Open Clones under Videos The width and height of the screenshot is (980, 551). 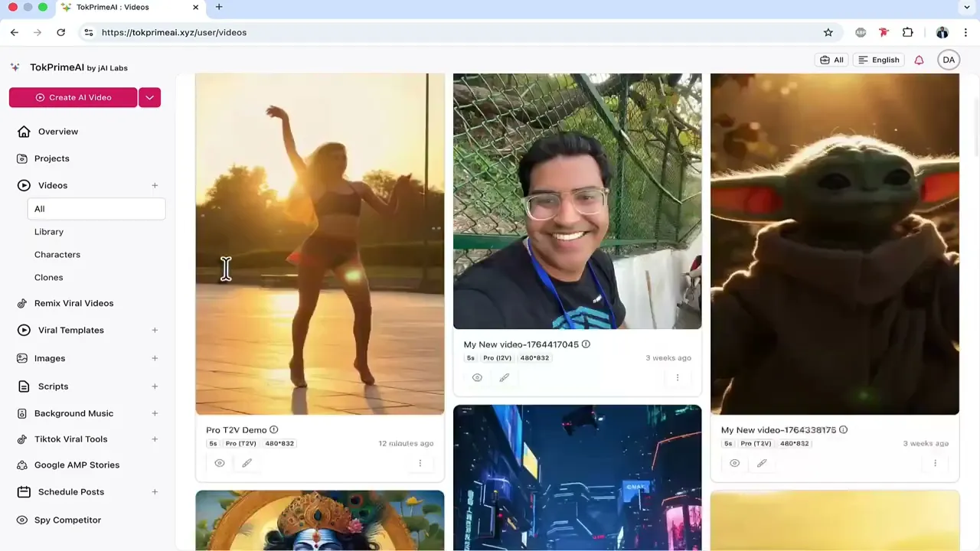point(49,278)
